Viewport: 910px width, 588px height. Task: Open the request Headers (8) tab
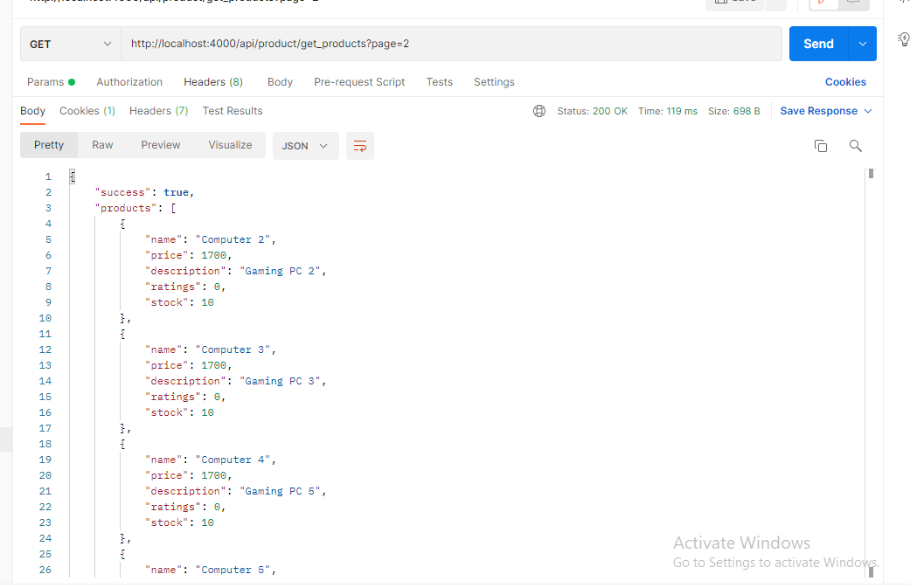tap(213, 82)
